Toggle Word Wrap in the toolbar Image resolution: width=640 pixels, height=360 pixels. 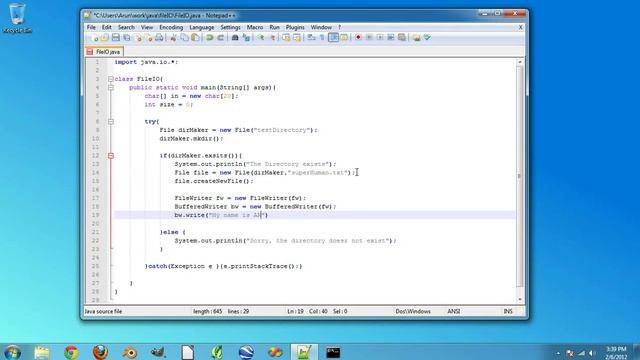click(x=311, y=38)
